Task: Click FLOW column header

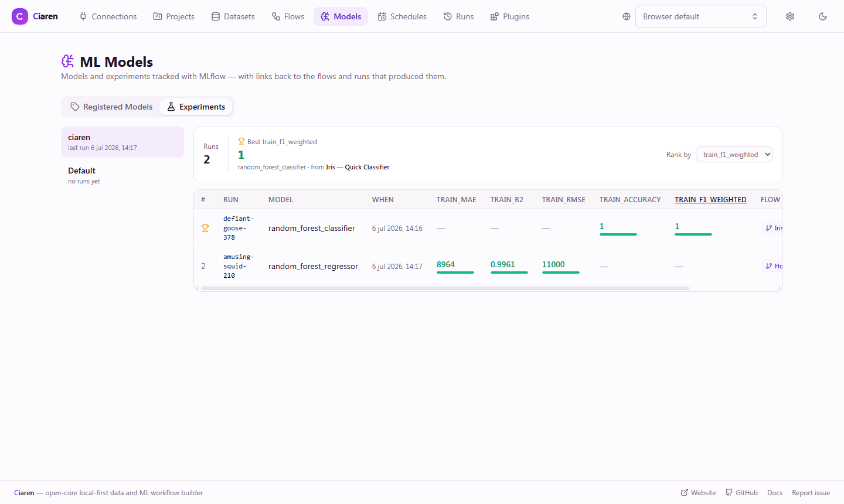Action: click(770, 200)
